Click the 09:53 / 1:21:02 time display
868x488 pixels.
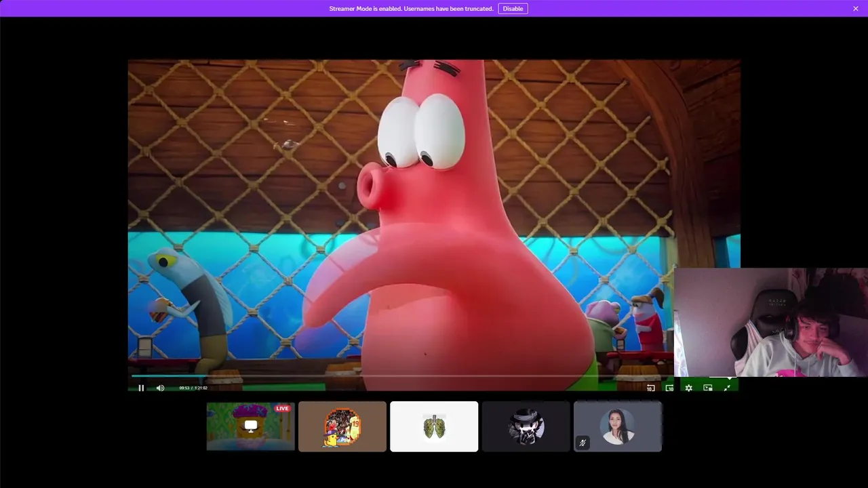click(193, 388)
